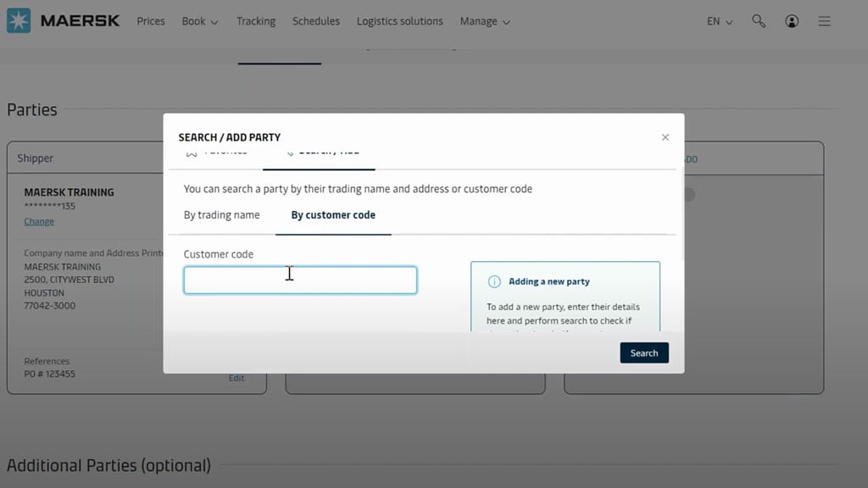Expand the EN language dropdown
868x488 pixels.
pyautogui.click(x=717, y=21)
